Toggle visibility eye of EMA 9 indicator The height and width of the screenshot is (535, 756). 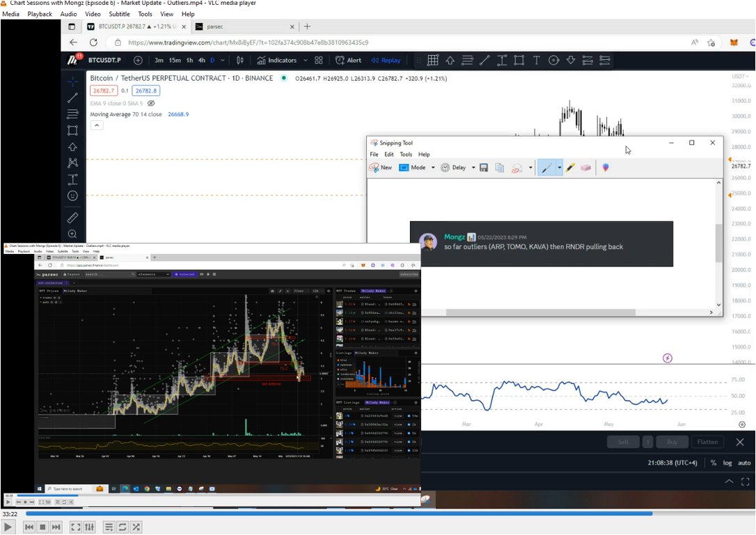click(151, 103)
